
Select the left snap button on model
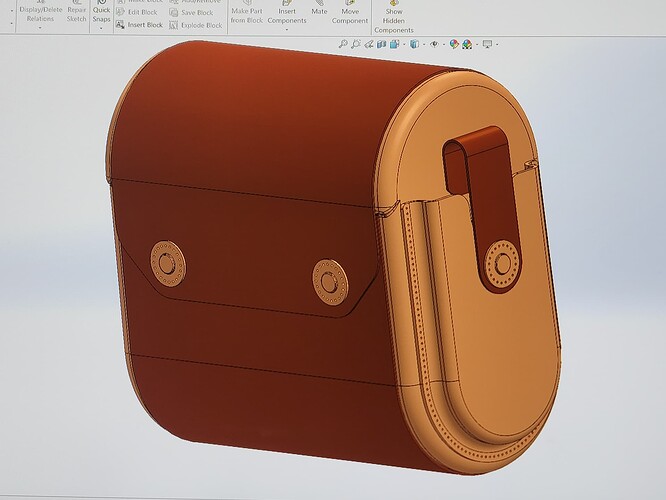tap(167, 262)
